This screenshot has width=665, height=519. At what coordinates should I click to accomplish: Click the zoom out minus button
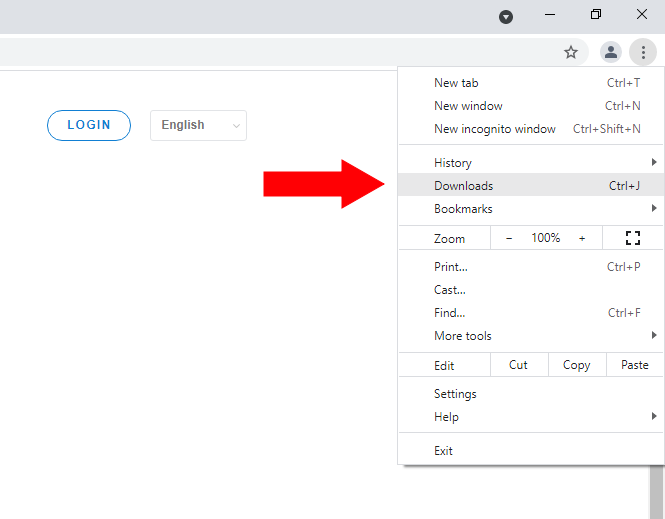click(509, 238)
